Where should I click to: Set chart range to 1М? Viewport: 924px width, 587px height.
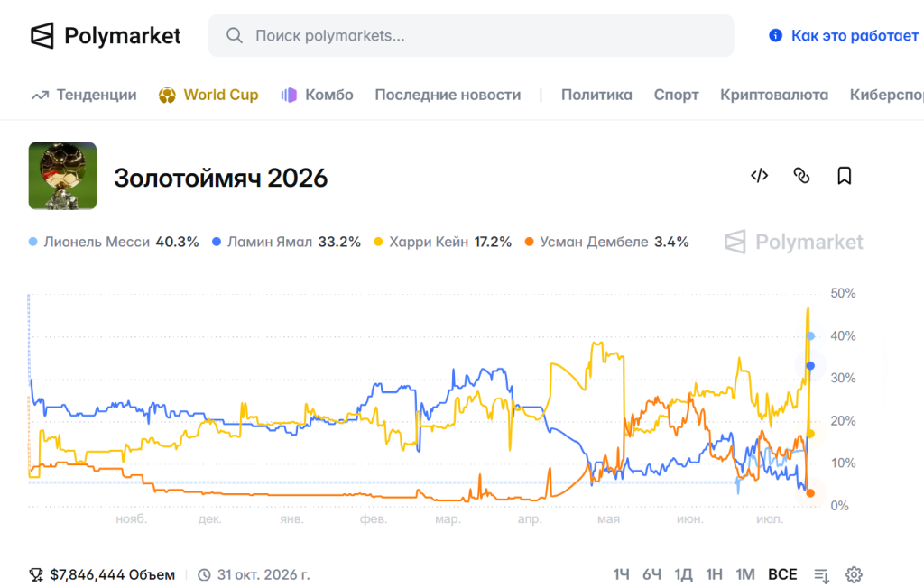744,574
